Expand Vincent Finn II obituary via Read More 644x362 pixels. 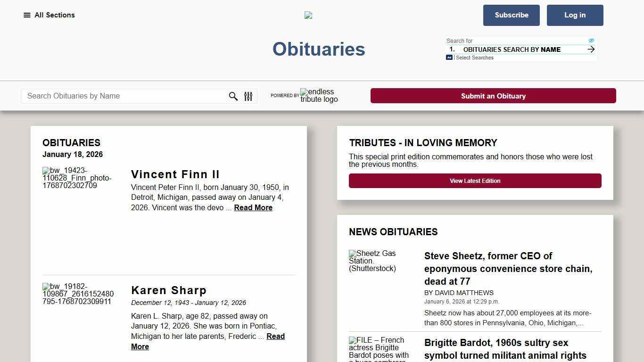tap(253, 207)
